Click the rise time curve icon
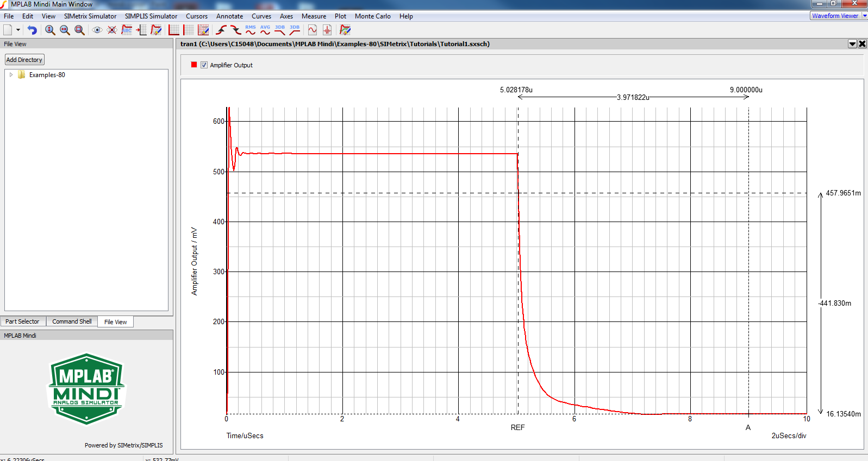868x461 pixels. click(221, 30)
